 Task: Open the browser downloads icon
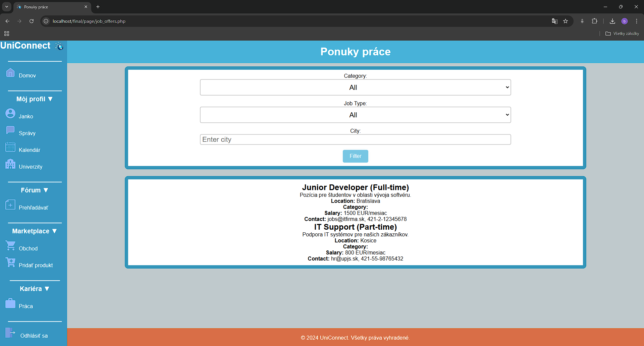pos(612,21)
